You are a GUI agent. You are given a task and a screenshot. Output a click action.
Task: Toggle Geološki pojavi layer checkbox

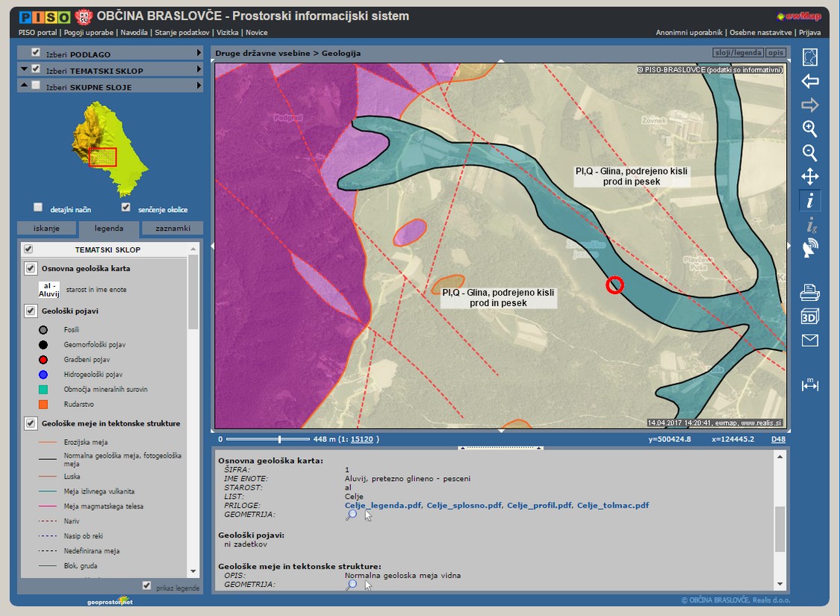(31, 311)
